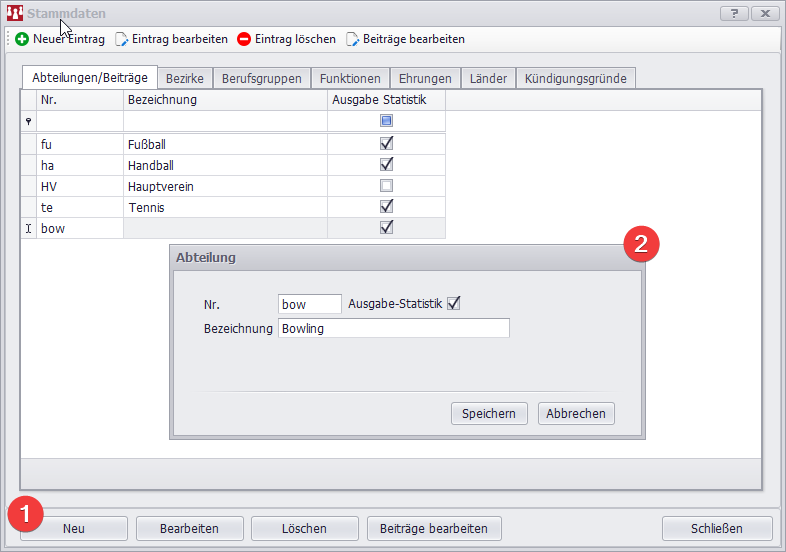Select the Ehrungen tab

425,78
